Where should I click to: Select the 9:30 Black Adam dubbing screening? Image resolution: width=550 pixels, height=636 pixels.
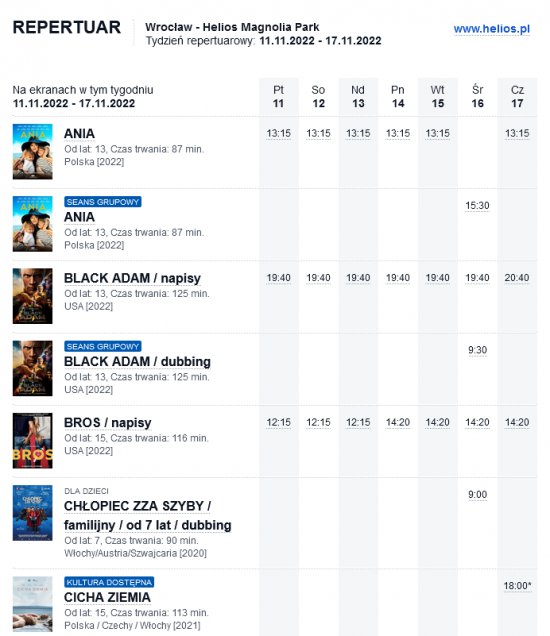tap(477, 350)
